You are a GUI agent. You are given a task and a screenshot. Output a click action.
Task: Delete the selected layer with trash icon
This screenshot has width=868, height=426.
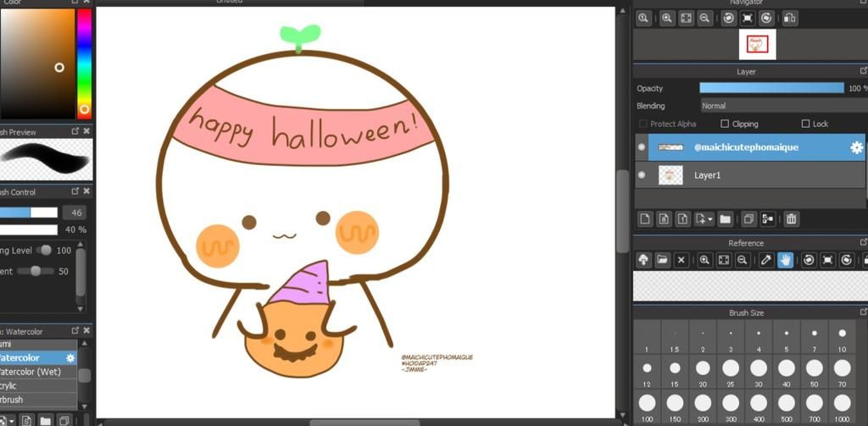pos(791,219)
